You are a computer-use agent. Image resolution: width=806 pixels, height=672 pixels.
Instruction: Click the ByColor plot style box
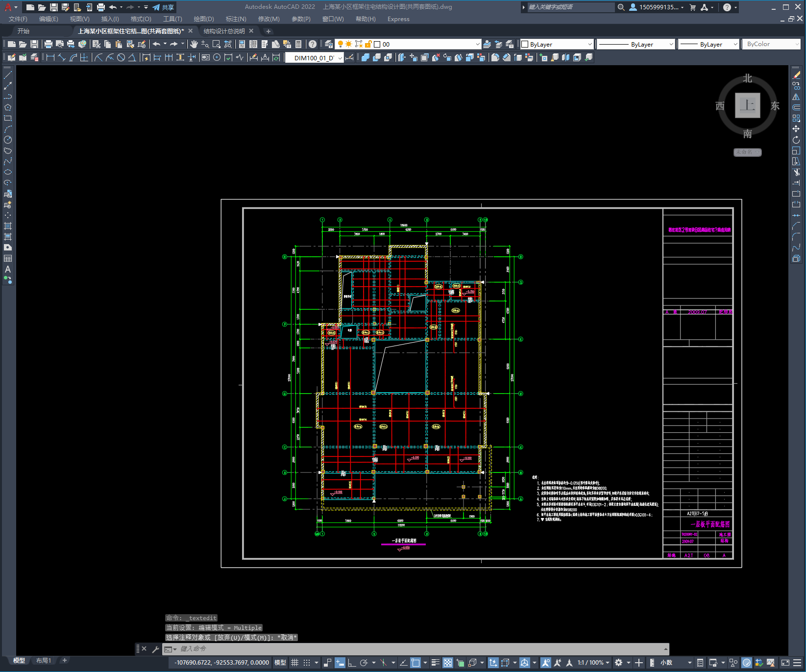coord(772,44)
